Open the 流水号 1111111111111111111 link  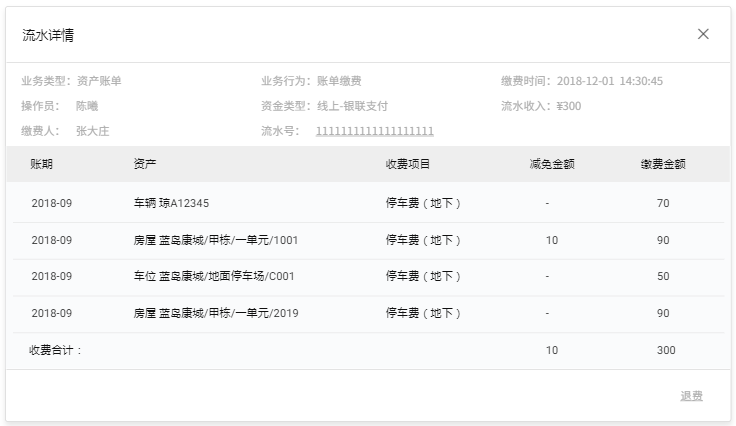(x=375, y=131)
